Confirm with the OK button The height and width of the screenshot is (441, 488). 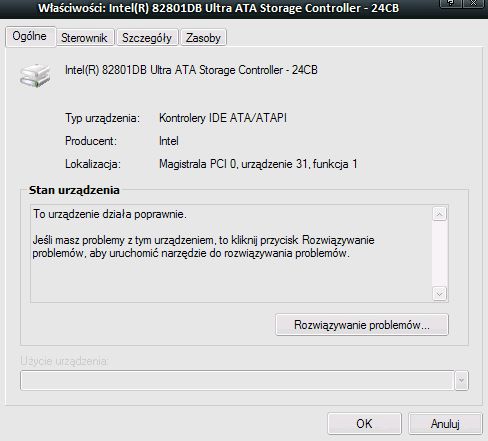[364, 424]
